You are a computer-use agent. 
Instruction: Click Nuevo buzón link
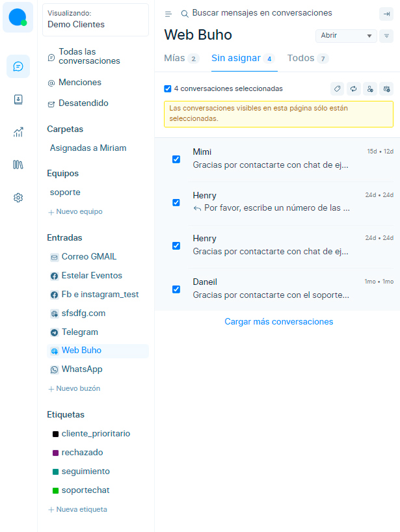tap(74, 388)
